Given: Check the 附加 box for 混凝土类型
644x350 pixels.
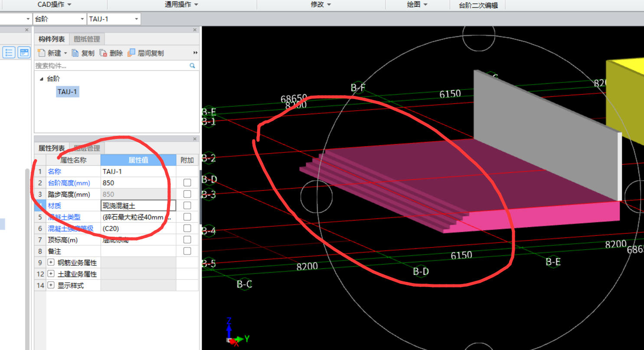Looking at the screenshot, I should 187,217.
